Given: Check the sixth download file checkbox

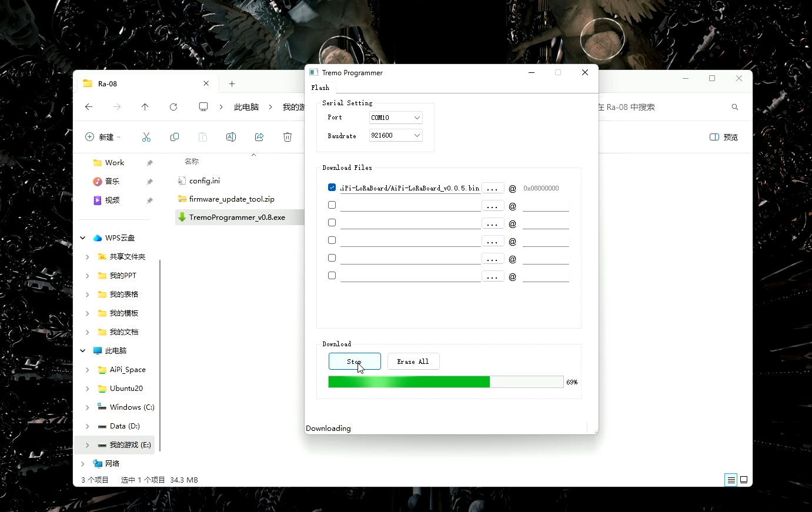Looking at the screenshot, I should (332, 276).
